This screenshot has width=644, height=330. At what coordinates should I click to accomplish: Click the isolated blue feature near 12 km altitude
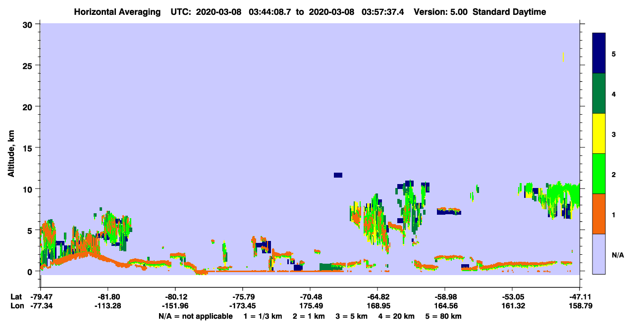coord(338,175)
